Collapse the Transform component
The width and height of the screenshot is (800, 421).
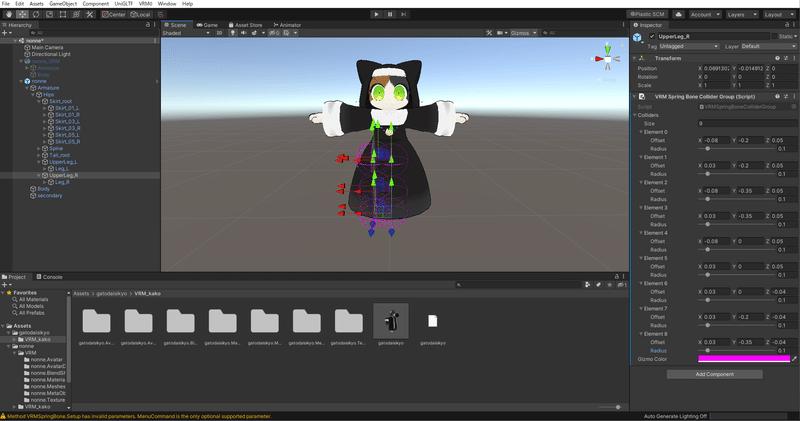[x=635, y=58]
